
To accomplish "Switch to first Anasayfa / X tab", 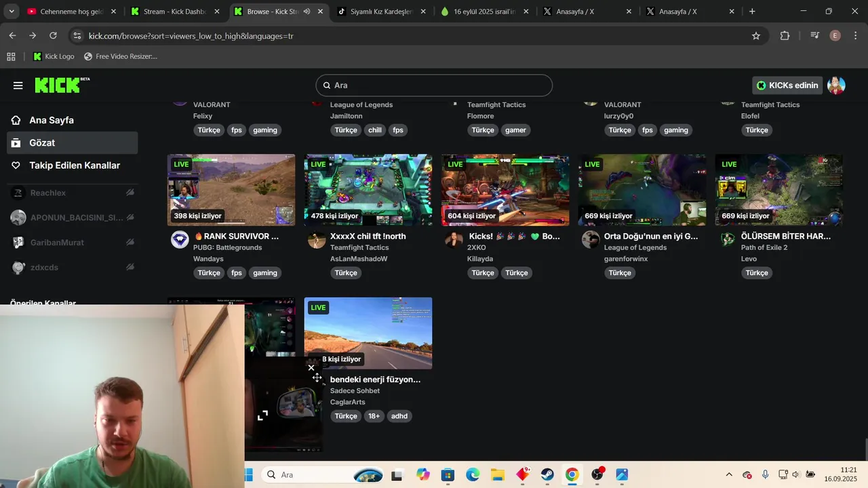I will tap(587, 12).
